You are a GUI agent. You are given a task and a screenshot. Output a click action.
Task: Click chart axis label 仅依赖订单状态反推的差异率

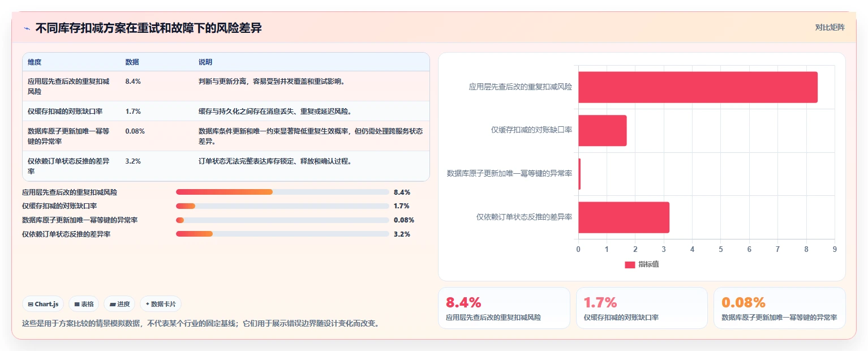click(525, 217)
